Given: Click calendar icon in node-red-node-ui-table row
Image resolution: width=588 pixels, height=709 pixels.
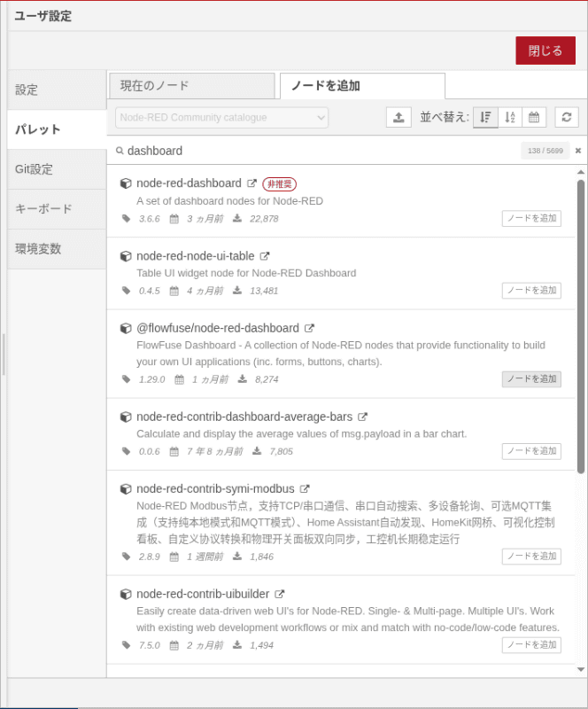Looking at the screenshot, I should 174,291.
